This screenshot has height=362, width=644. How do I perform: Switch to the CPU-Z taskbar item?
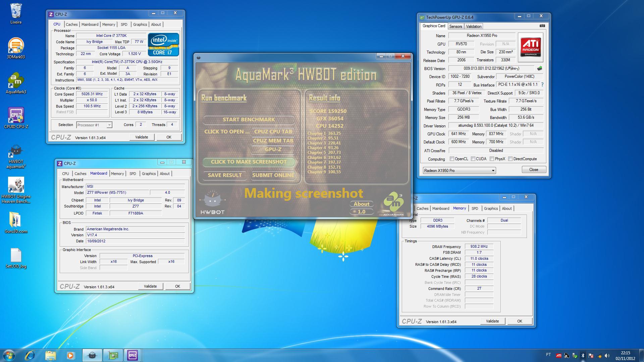point(132,355)
